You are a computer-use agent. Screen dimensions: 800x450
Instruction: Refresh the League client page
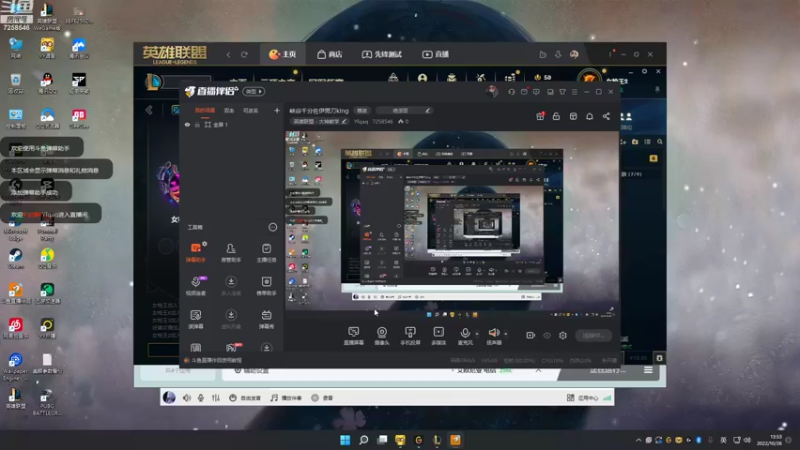244,55
